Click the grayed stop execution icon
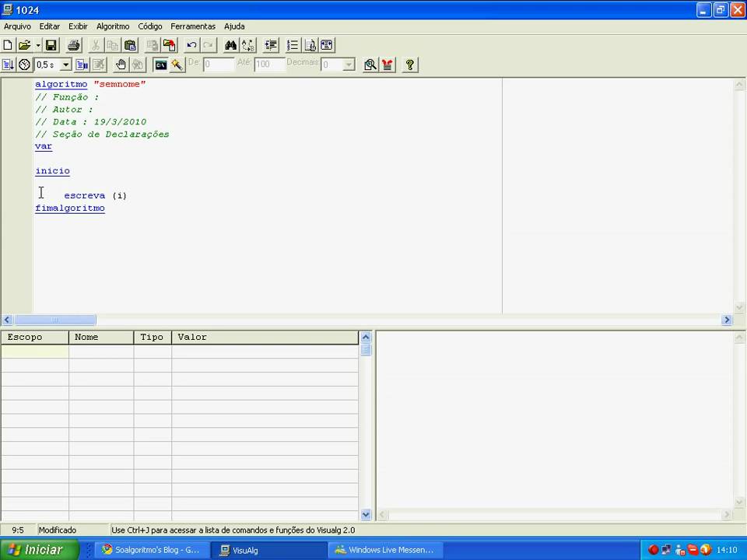 99,65
